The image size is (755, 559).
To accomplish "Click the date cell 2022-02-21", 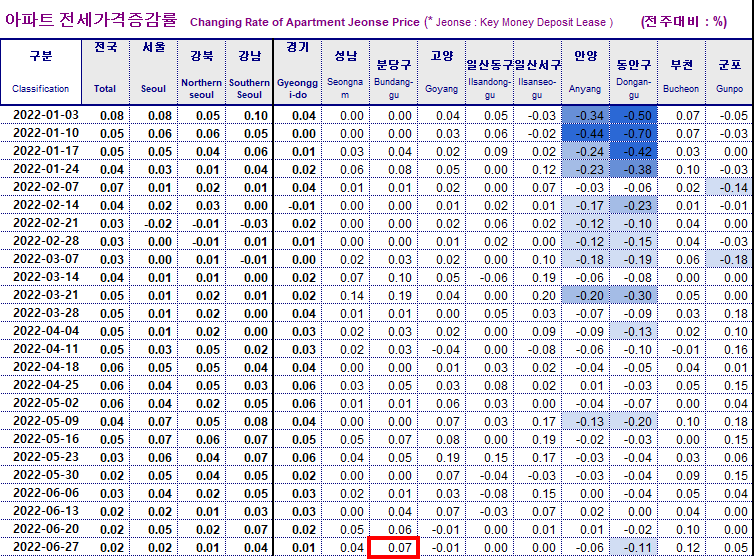I will pyautogui.click(x=46, y=223).
